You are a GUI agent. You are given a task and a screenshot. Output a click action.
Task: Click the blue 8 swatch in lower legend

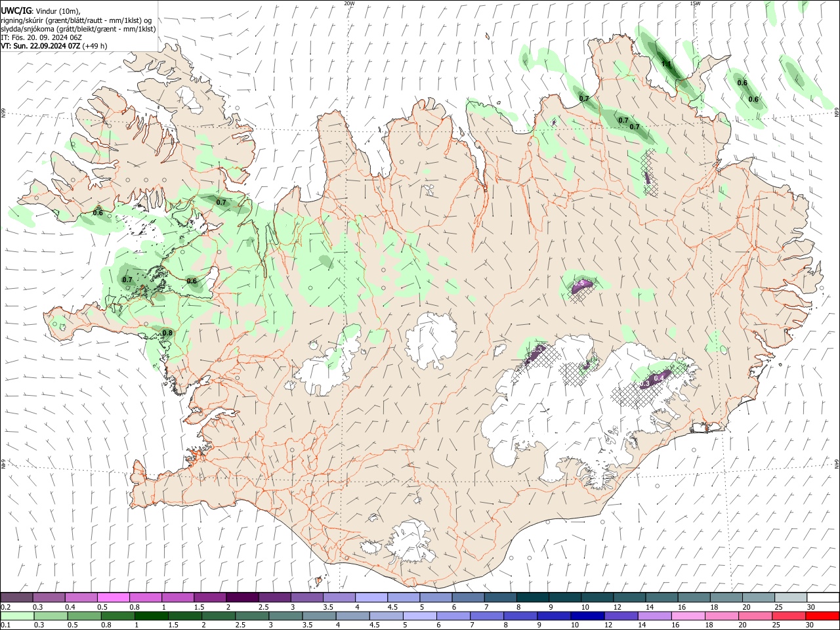(x=520, y=616)
